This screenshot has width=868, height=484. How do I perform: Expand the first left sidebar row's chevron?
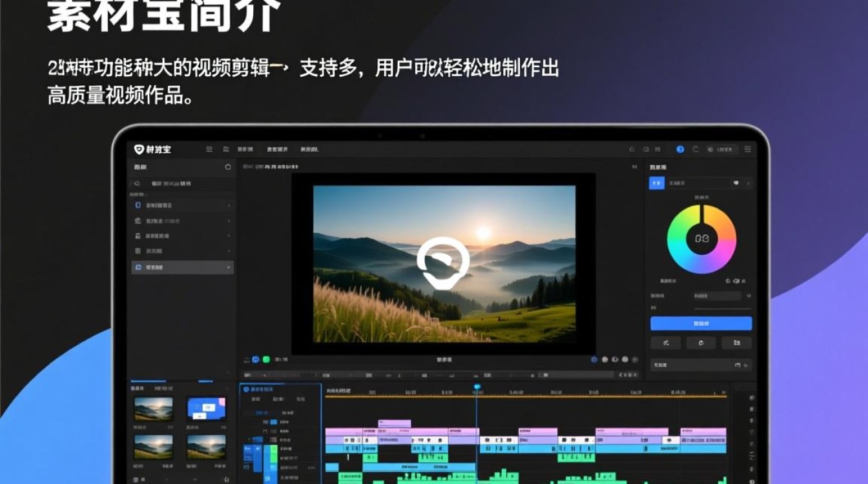229,205
